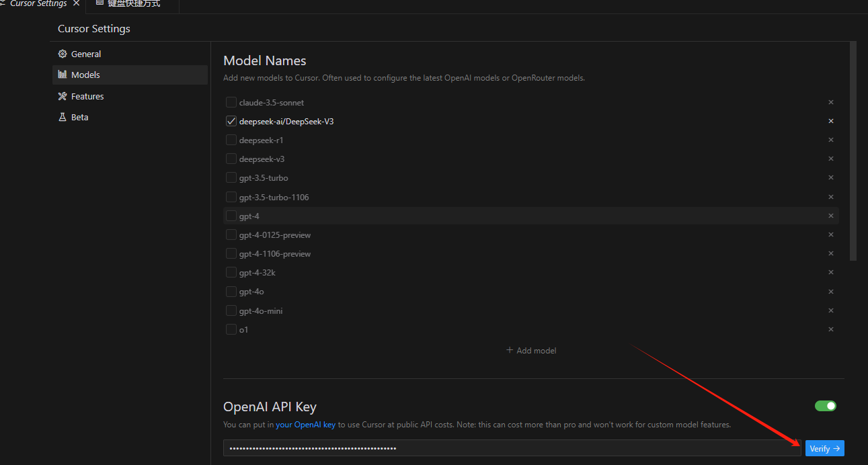868x465 pixels.
Task: Turn off the OpenAI API Key toggle
Action: [x=826, y=406]
